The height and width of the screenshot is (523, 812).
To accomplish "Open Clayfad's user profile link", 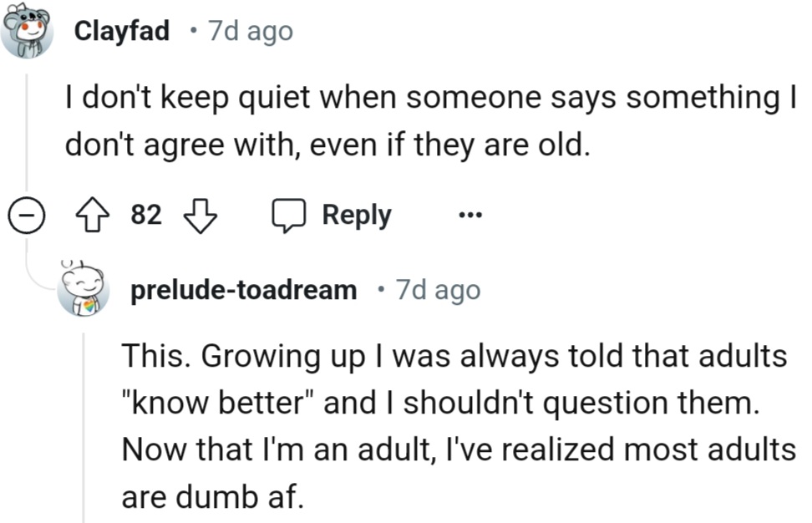I will [x=122, y=32].
